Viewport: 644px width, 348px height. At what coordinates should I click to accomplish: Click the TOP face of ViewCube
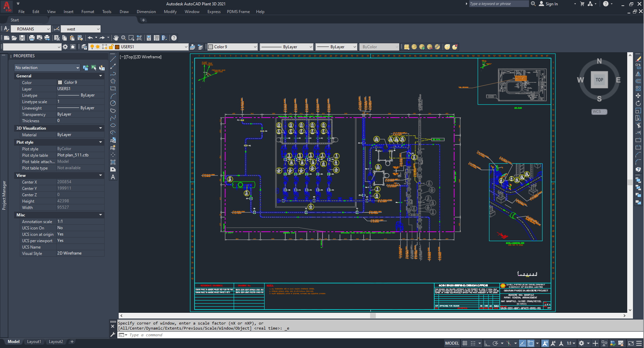click(599, 80)
